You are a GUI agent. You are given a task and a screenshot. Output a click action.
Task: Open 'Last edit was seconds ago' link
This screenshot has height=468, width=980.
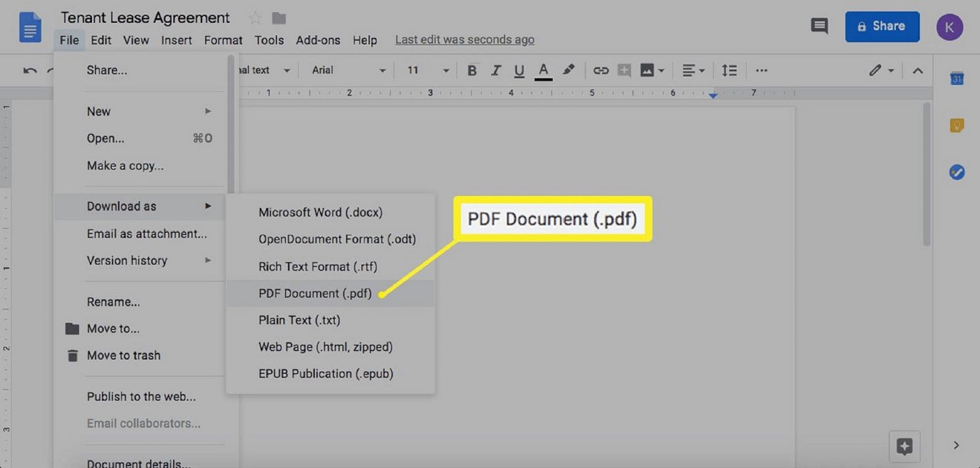[x=464, y=39]
